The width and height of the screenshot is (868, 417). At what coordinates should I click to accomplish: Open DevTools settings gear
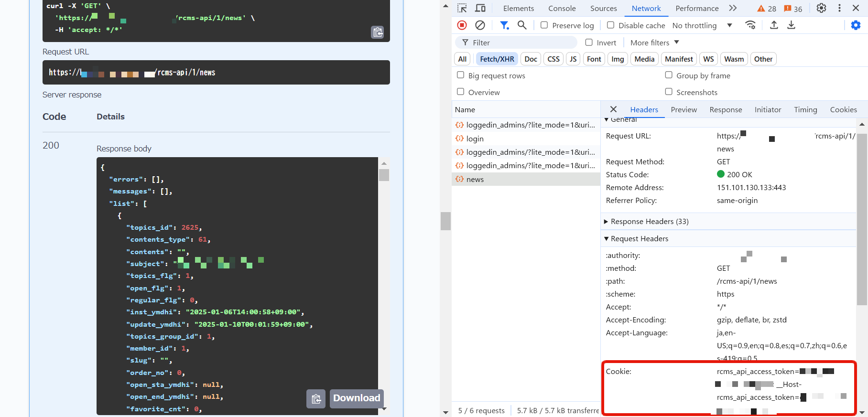tap(821, 8)
